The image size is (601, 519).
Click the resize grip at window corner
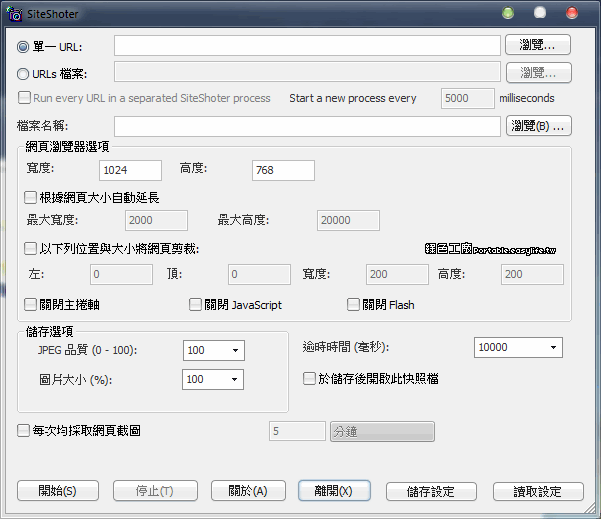tap(590, 508)
